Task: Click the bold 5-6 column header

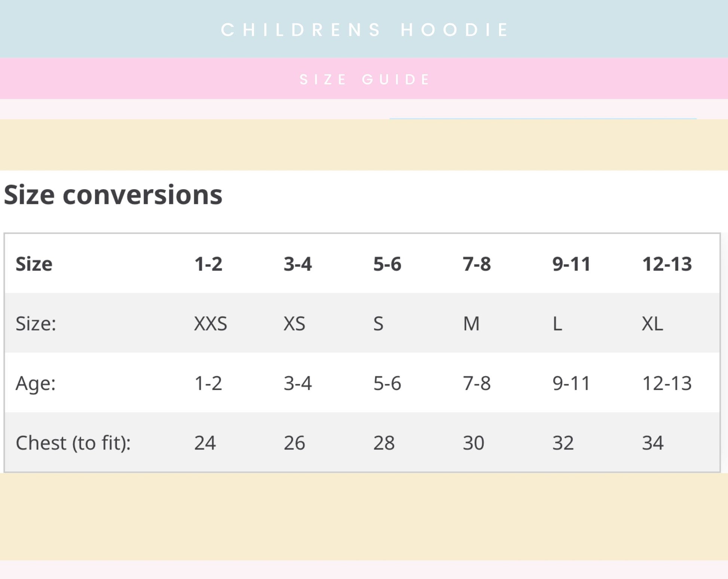Action: coord(387,264)
